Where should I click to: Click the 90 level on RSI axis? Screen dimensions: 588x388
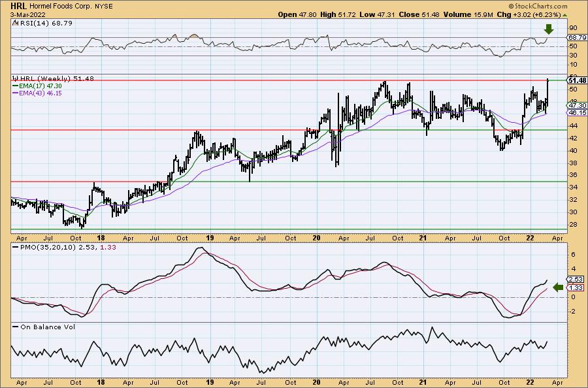point(572,28)
